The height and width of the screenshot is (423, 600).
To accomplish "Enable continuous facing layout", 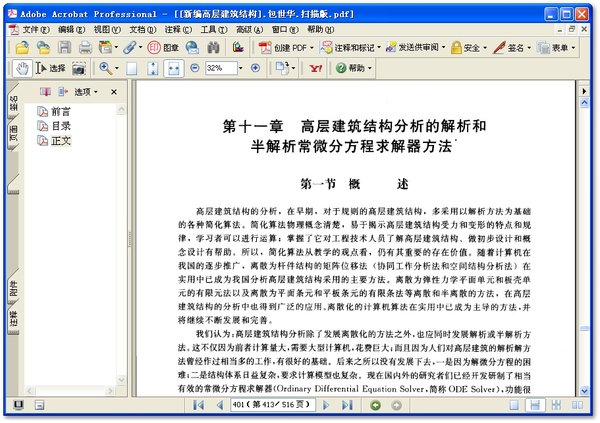I will [556, 405].
